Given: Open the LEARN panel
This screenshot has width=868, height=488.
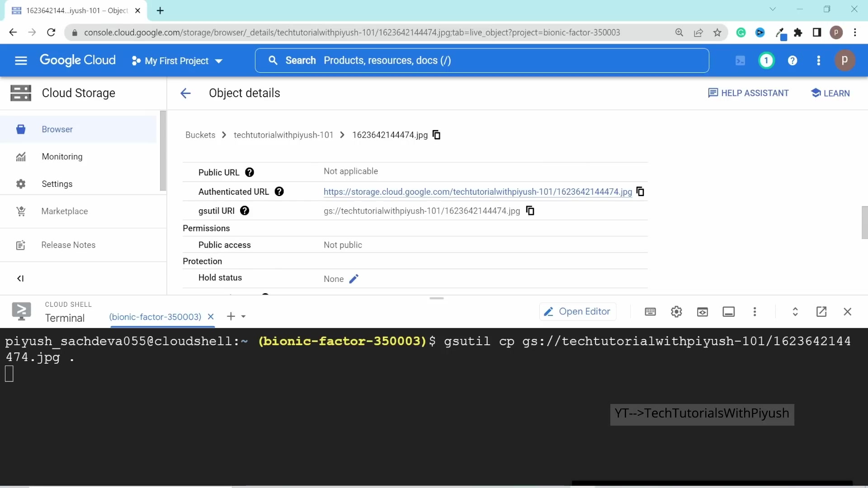Looking at the screenshot, I should [x=830, y=93].
